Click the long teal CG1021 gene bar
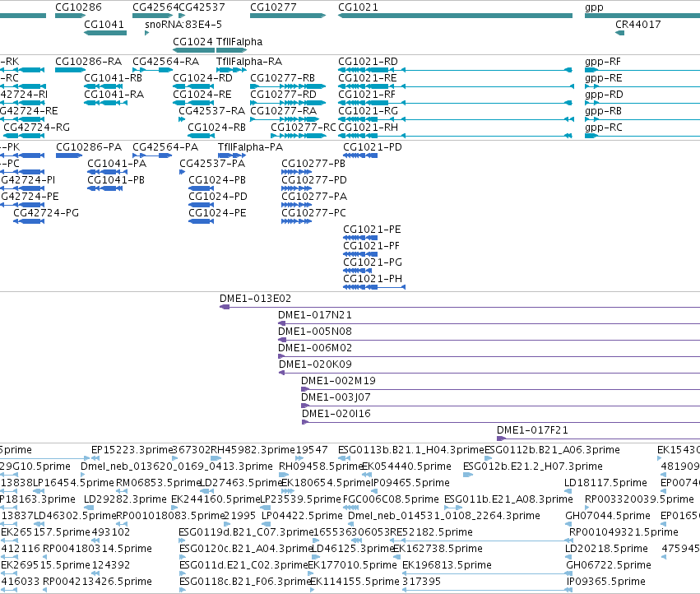 pos(455,16)
